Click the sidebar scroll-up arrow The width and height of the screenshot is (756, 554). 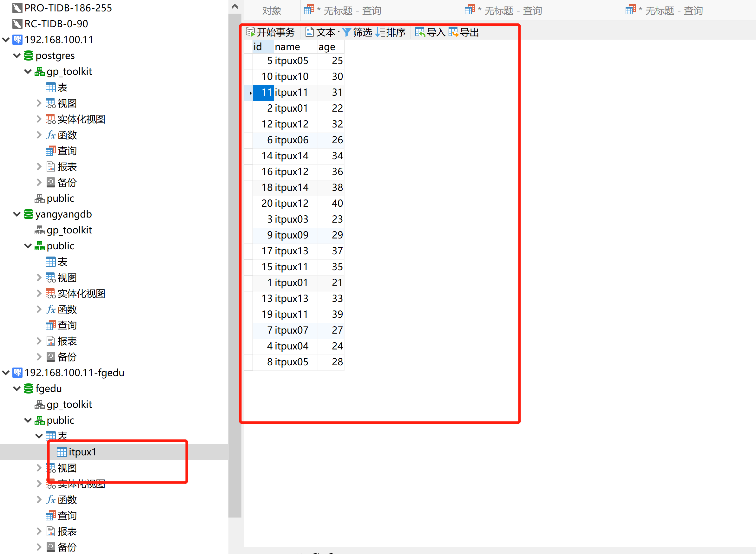point(235,6)
